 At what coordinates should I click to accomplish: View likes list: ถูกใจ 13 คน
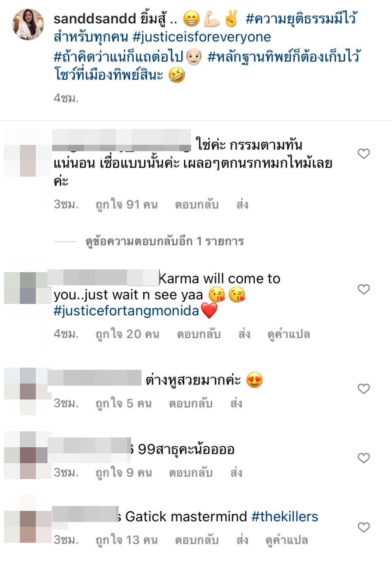pyautogui.click(x=126, y=541)
